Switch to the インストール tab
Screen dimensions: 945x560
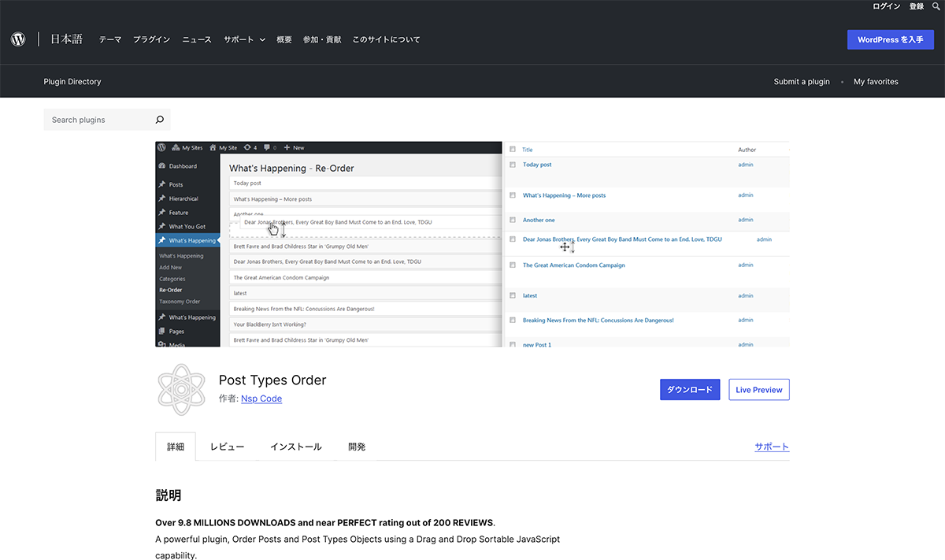tap(295, 447)
